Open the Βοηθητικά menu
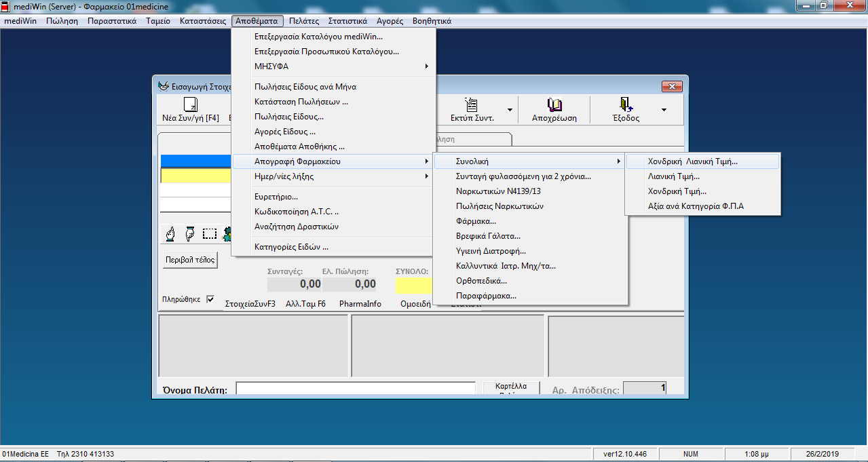This screenshot has width=868, height=462. point(432,21)
